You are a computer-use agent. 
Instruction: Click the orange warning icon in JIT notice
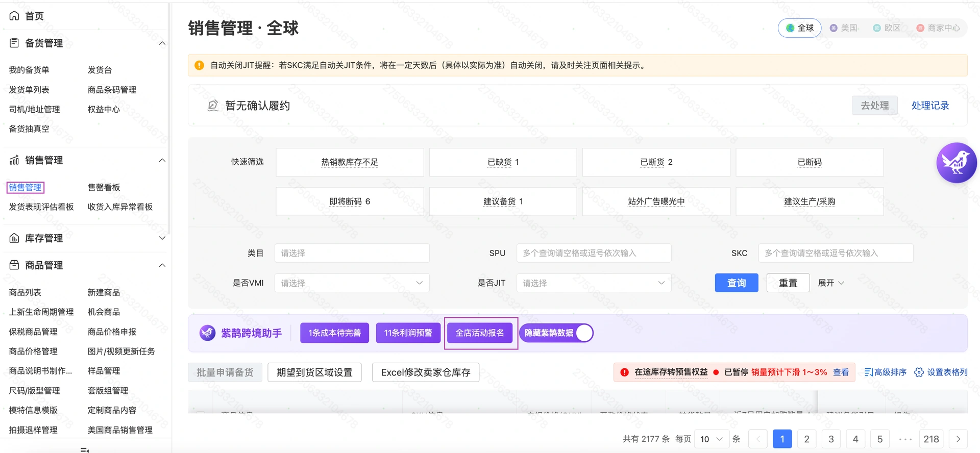[200, 65]
